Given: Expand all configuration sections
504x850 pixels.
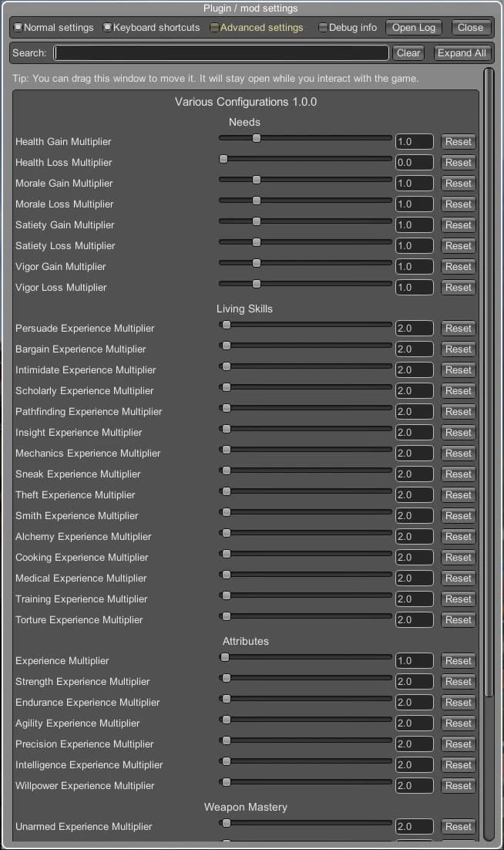Looking at the screenshot, I should click(x=462, y=53).
